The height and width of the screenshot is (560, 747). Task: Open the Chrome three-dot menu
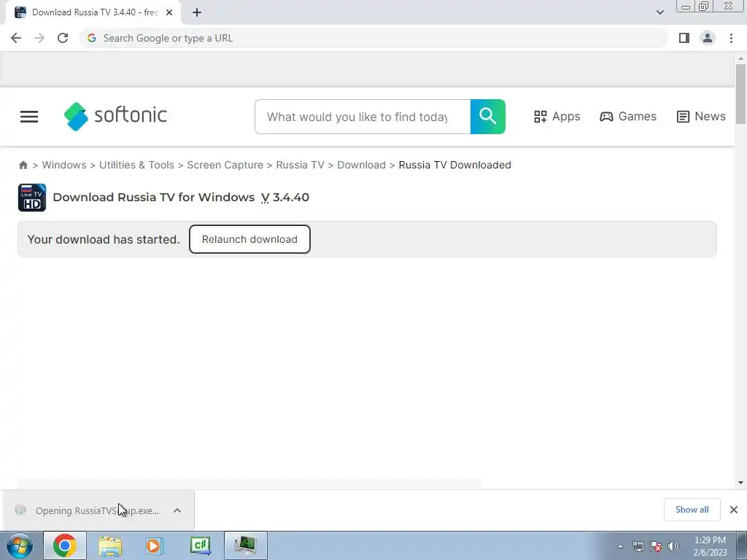[x=731, y=38]
